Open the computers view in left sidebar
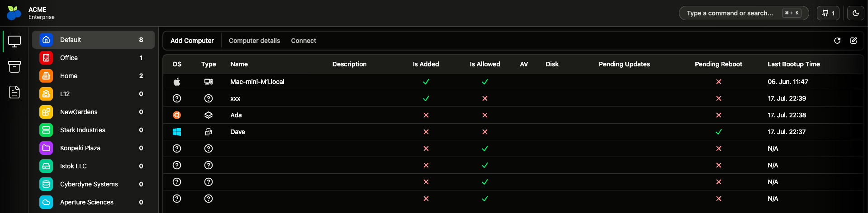 point(14,42)
